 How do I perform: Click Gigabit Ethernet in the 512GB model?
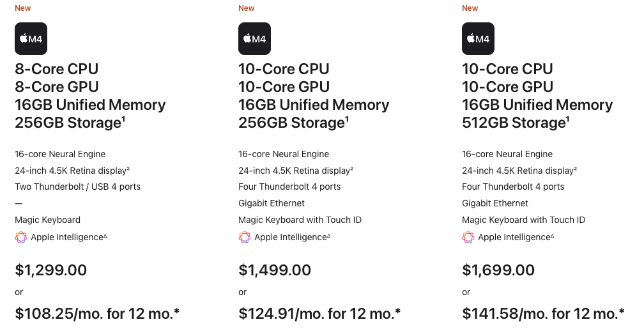495,203
